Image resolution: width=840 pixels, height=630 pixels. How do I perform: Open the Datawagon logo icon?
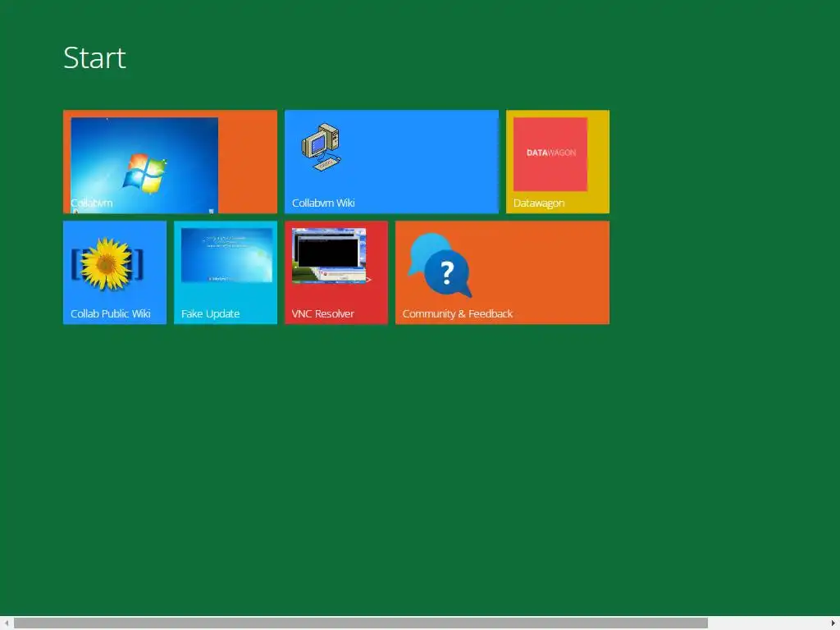(x=550, y=154)
